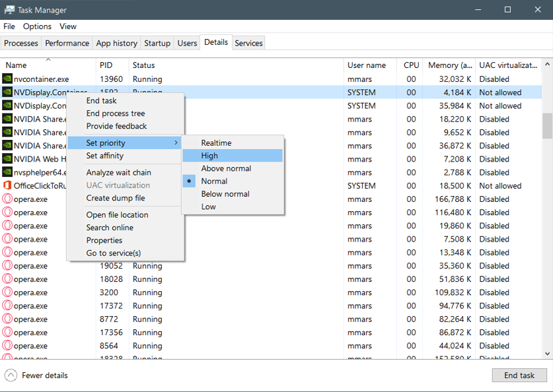The image size is (553, 392).
Task: Switch to the Startup tab
Action: click(x=157, y=43)
